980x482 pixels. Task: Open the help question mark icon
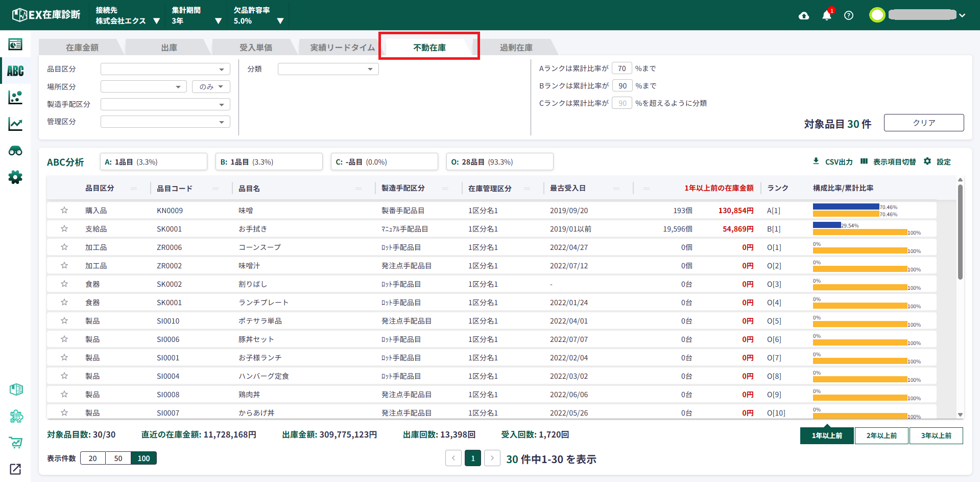849,15
